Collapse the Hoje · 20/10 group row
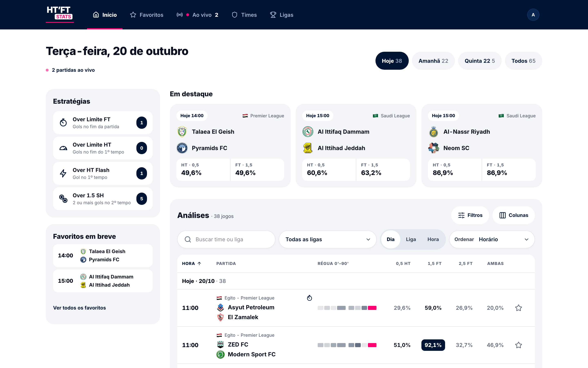 tap(356, 281)
